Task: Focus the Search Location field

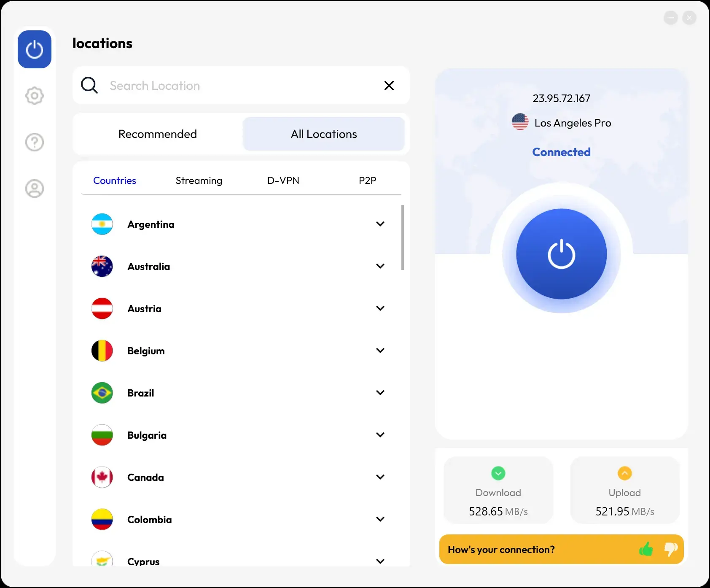Action: [x=241, y=86]
